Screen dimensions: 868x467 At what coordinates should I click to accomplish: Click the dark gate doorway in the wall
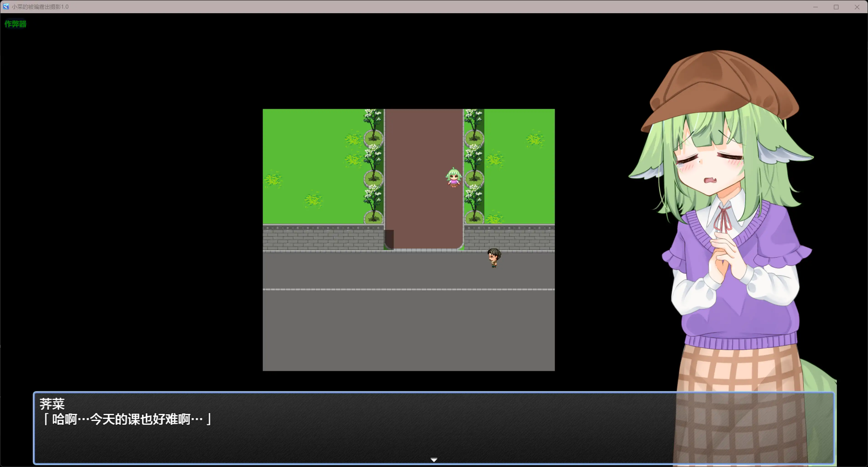click(389, 239)
